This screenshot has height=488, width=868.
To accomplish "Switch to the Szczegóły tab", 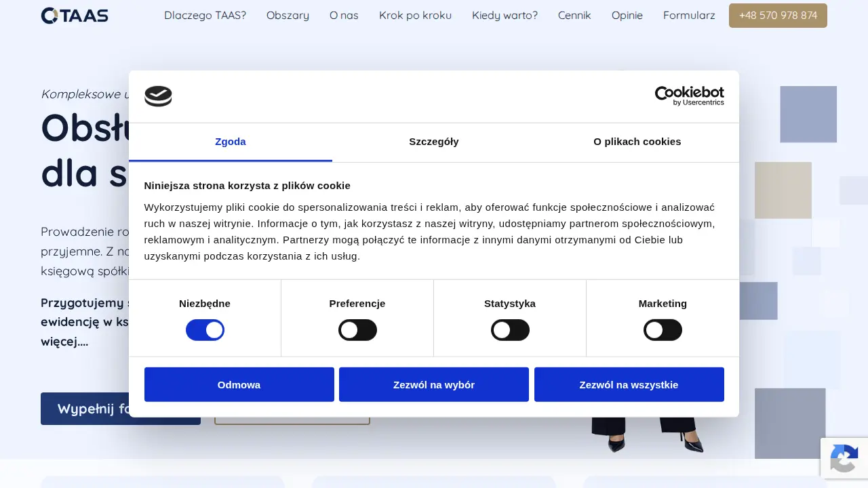I will pos(434,142).
